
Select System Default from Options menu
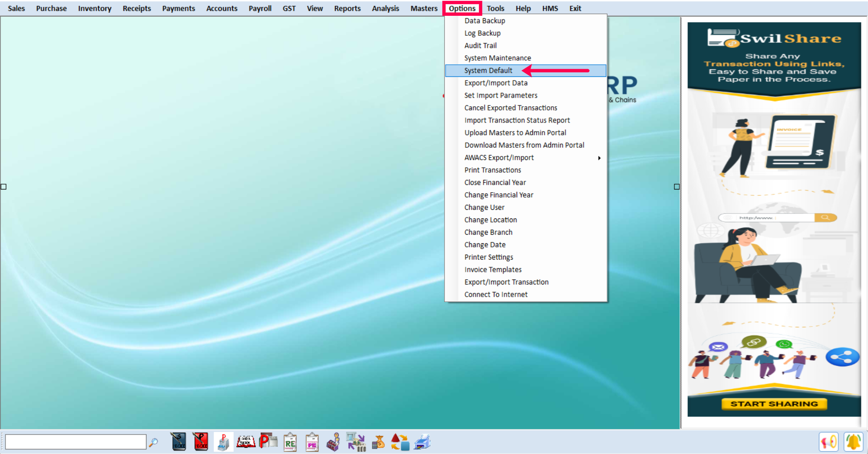point(488,71)
